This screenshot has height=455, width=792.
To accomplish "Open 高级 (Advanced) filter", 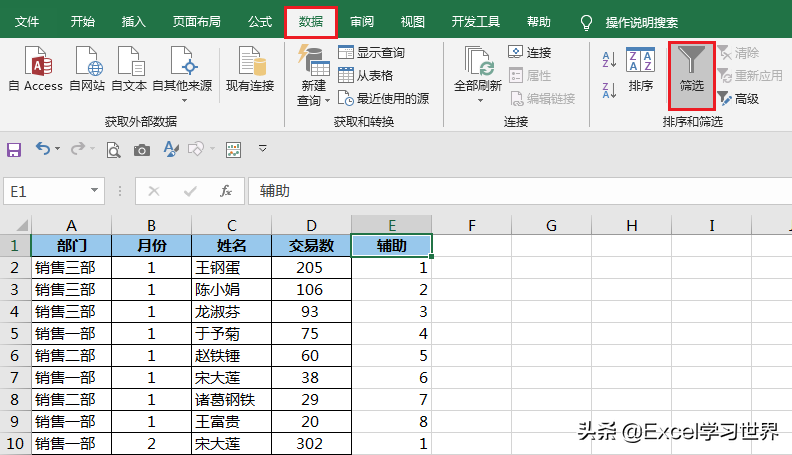I will 738,98.
